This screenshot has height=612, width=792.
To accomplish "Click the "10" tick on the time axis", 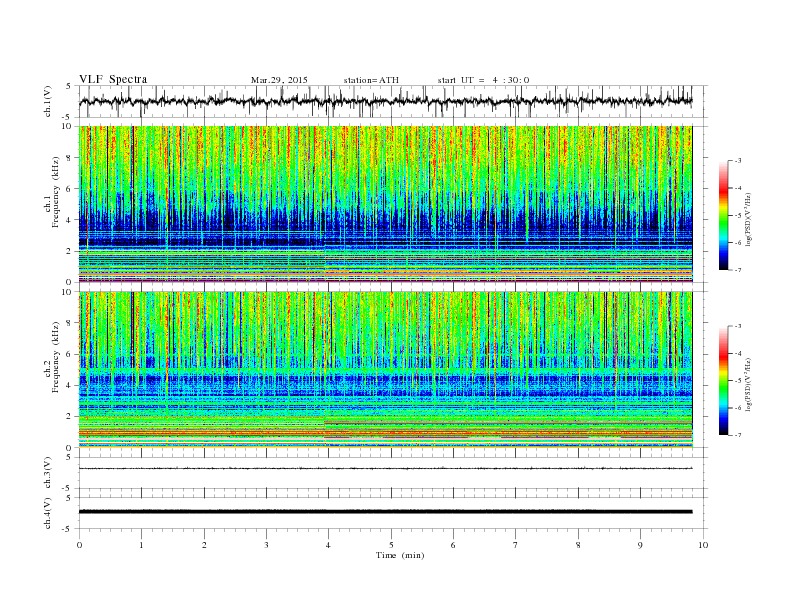I will pos(703,545).
